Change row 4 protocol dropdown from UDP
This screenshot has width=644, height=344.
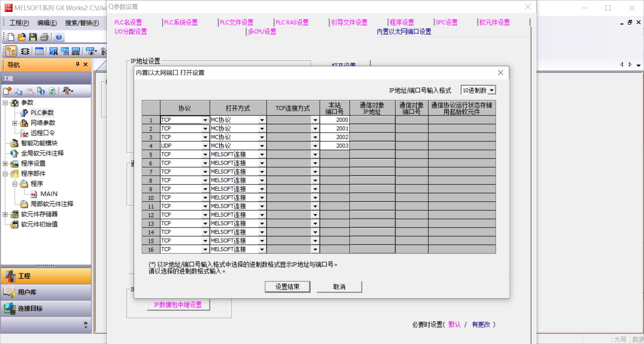(205, 145)
